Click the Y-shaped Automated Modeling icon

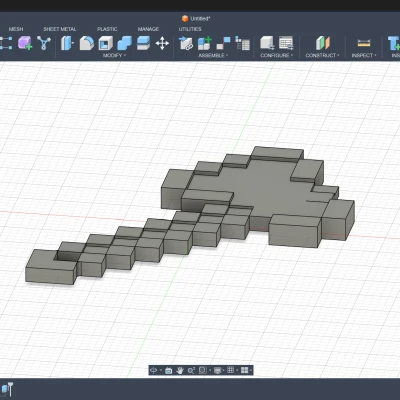(44, 43)
